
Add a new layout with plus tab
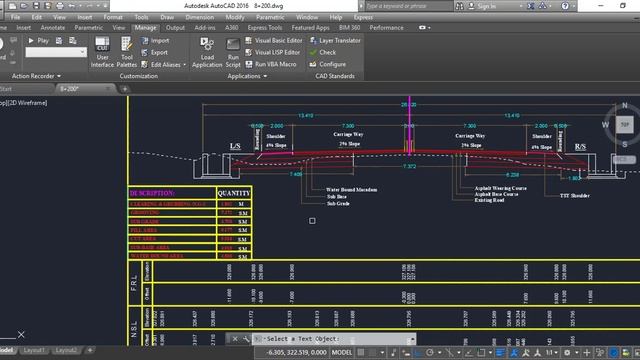90,350
